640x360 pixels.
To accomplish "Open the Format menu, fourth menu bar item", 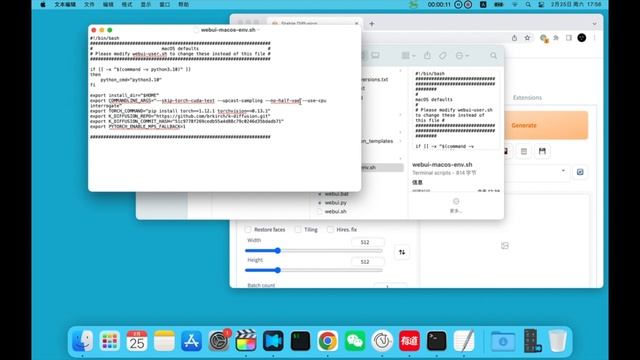I will coord(127,4).
